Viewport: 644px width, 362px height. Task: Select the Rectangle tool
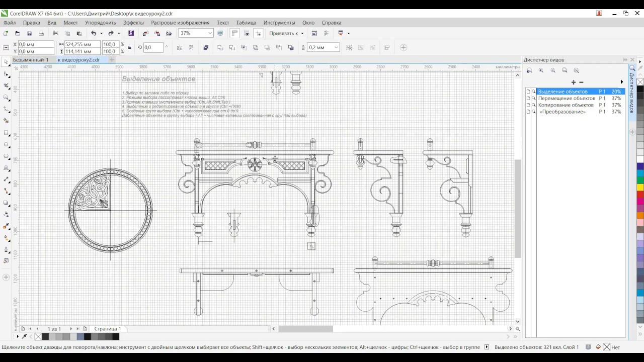[6, 133]
